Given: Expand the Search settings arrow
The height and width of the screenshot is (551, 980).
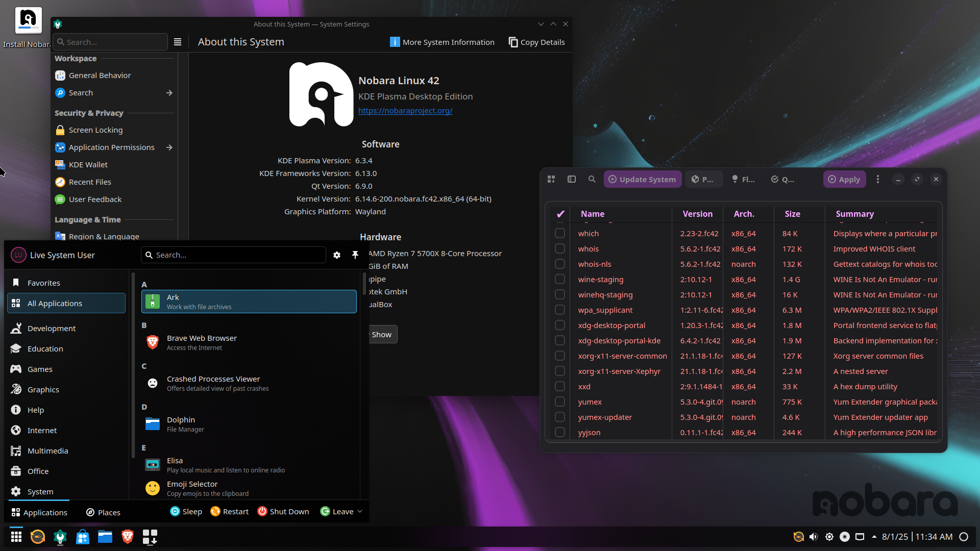Looking at the screenshot, I should point(169,93).
